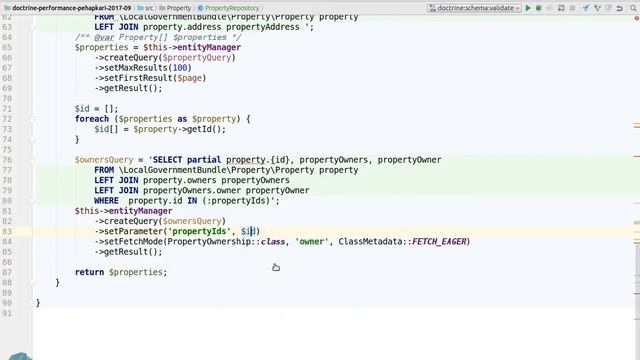Click property.{id} in the query
This screenshot has width=640, height=360.
point(258,160)
